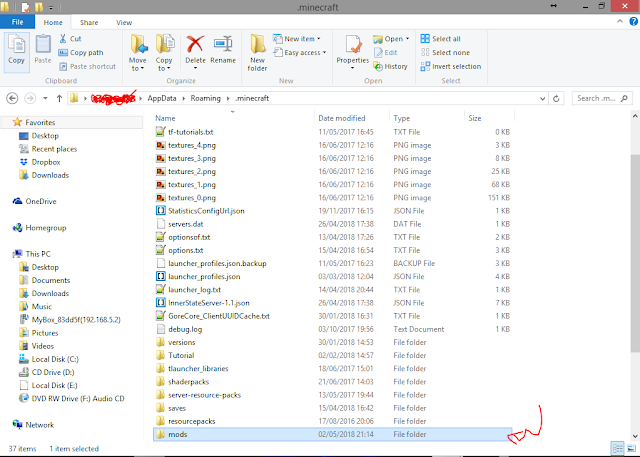This screenshot has height=457, width=640.
Task: Click the Copy ribbon icon
Action: [17, 52]
